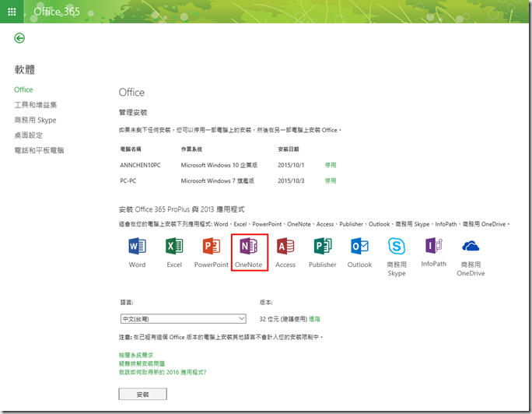Click the PowerPoint application icon

pyautogui.click(x=212, y=247)
